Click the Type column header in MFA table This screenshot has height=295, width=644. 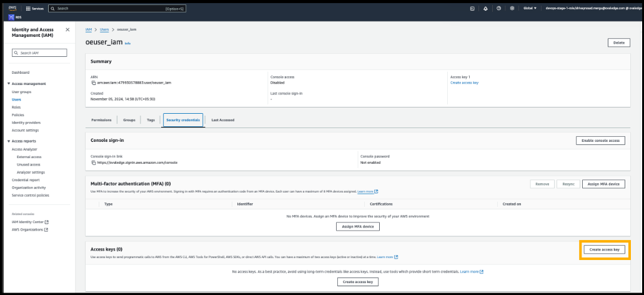109,204
